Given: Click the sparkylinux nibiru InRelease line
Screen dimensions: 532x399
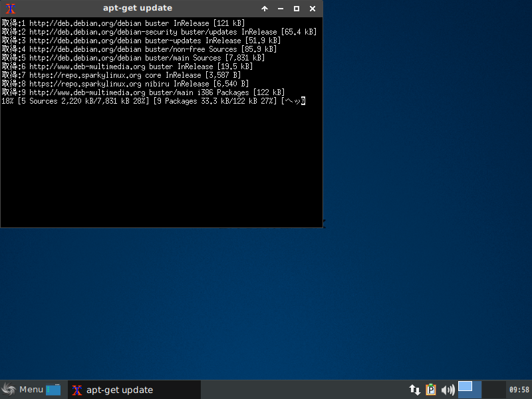Looking at the screenshot, I should [125, 84].
